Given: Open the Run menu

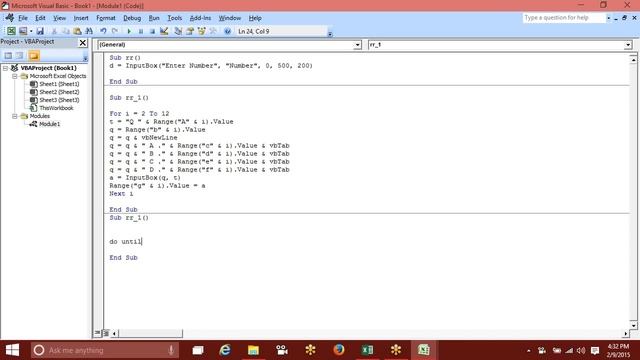Looking at the screenshot, I should 154,18.
